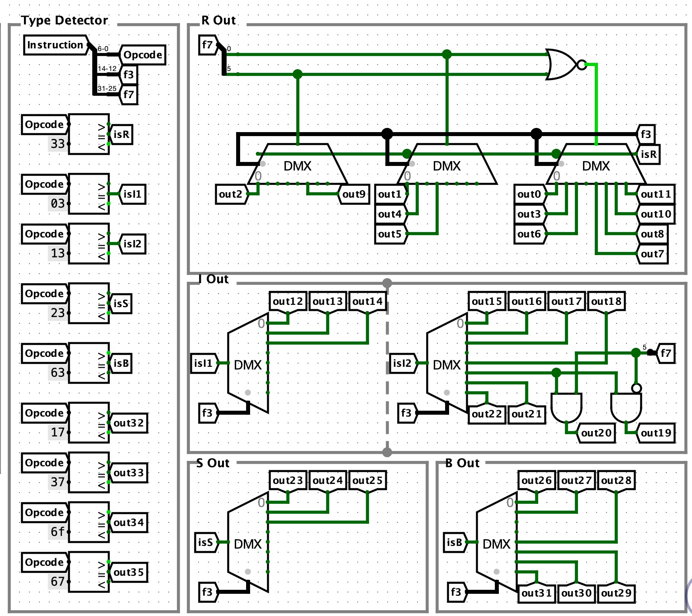692x616 pixels.
Task: Select the f7 tunnel in I Out
Action: click(665, 353)
